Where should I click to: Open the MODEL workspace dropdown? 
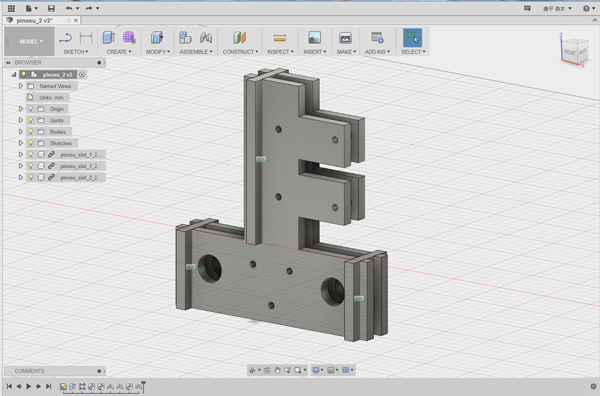point(29,41)
